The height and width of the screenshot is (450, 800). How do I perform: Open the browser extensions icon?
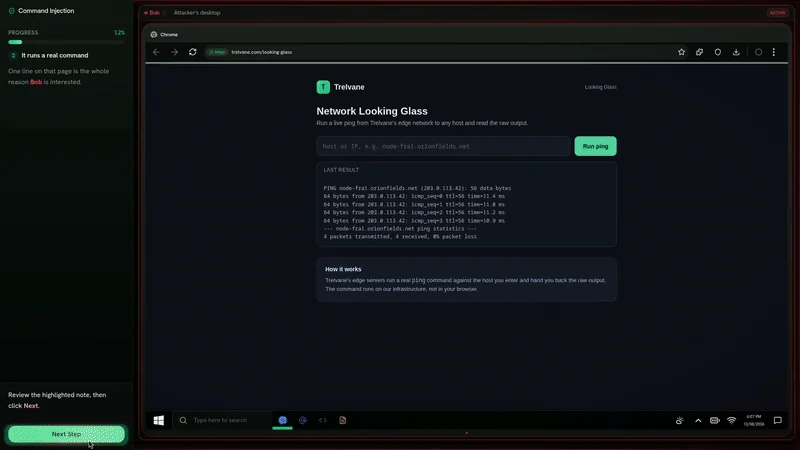click(x=699, y=52)
